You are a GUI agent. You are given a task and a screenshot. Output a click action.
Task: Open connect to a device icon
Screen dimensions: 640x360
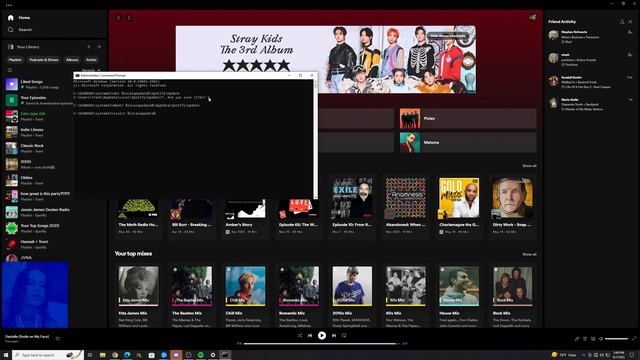593,339
